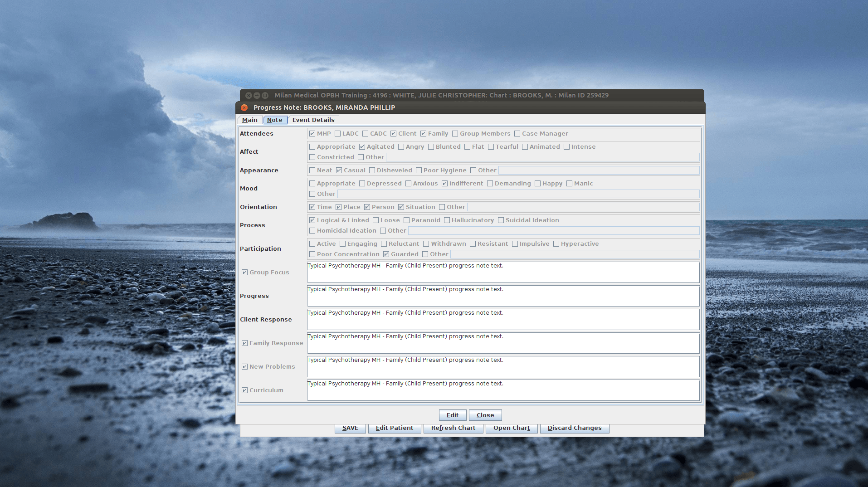This screenshot has height=487, width=868.
Task: Click SAVE in the chart window
Action: (x=350, y=428)
